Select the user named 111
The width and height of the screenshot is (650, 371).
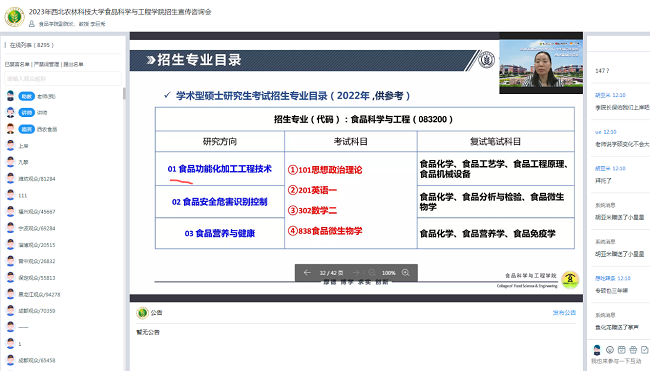pos(22,196)
